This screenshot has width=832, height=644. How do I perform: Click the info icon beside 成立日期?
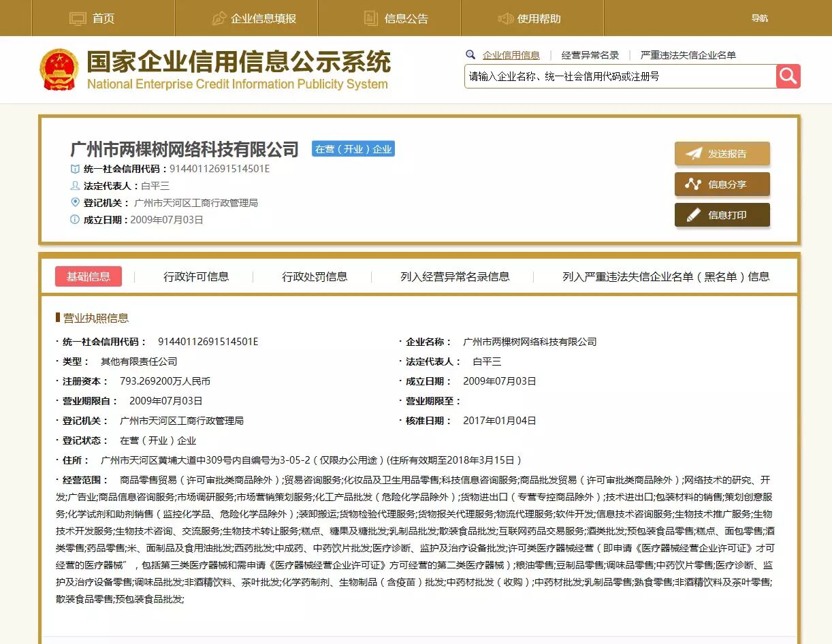click(75, 220)
